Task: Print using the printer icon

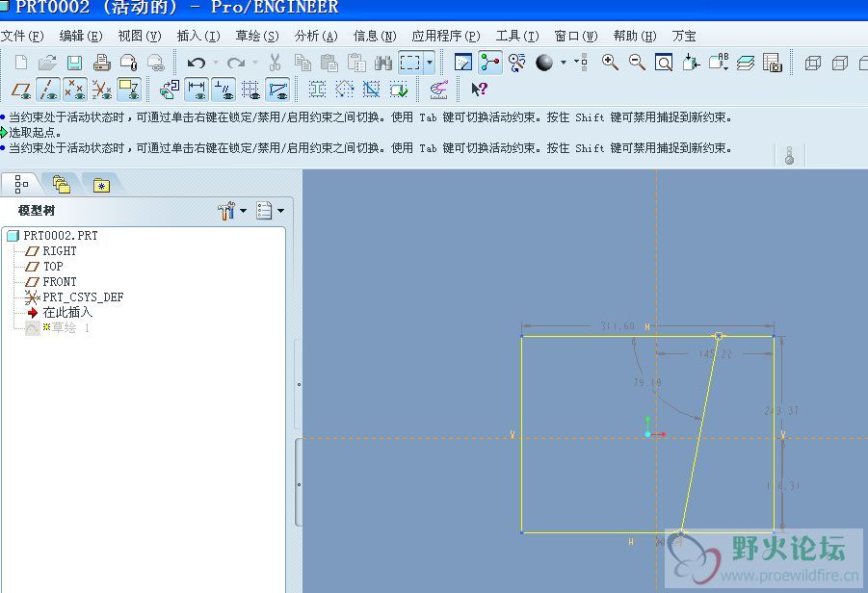Action: click(x=102, y=62)
